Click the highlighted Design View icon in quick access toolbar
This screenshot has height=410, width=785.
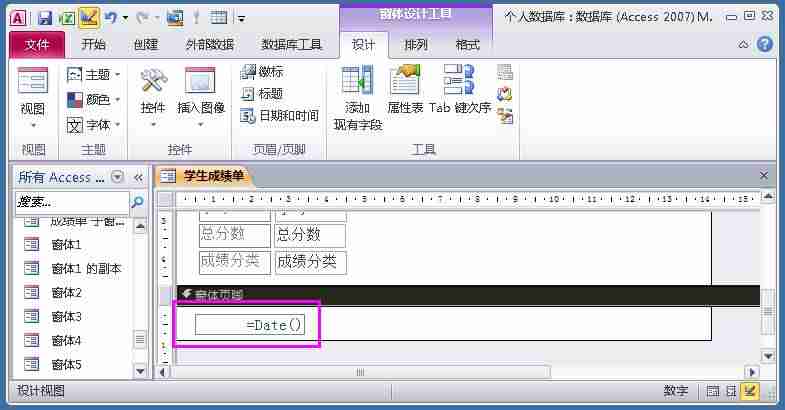point(89,19)
